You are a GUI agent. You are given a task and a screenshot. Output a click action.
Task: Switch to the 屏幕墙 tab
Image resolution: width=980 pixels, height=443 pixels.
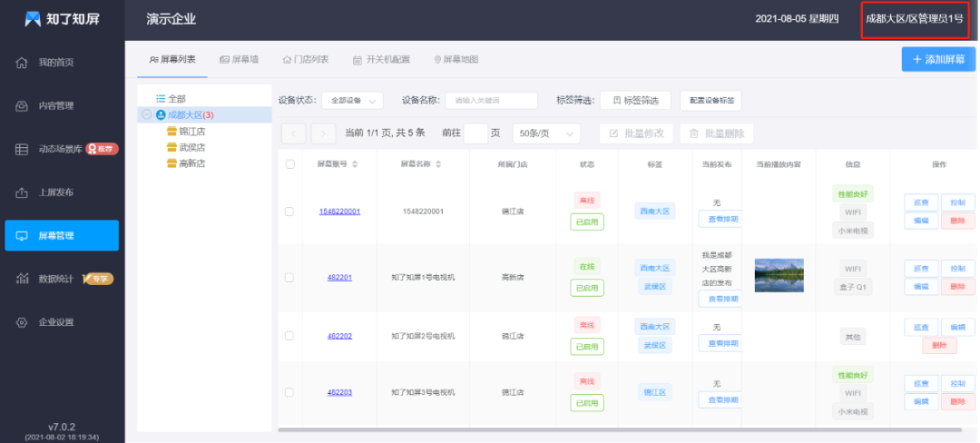click(240, 59)
